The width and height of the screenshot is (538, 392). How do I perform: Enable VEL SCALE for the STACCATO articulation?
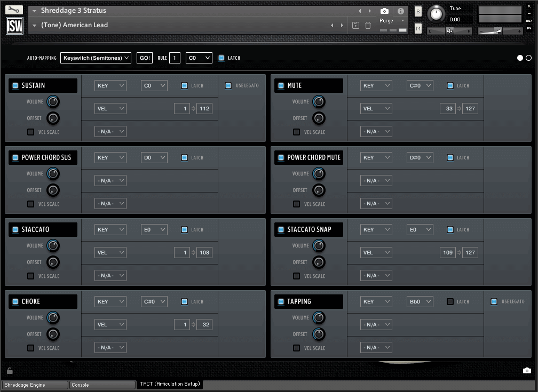[x=30, y=276]
